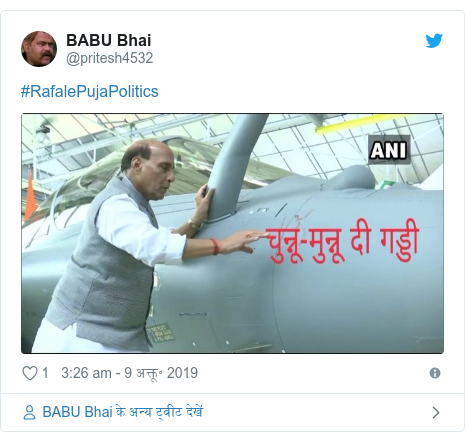465x442 pixels.
Task: Select 'BABU Bhai के अन्य ट्वीट देखें' link
Action: (x=123, y=412)
